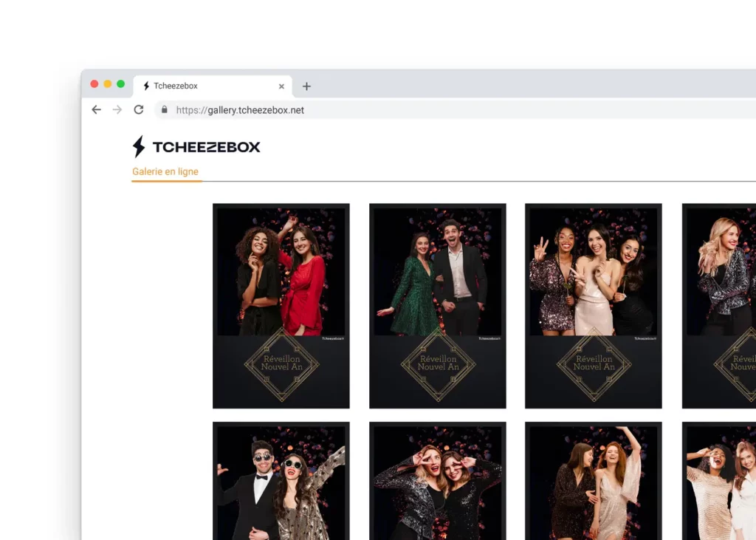Open a new browser tab
The width and height of the screenshot is (756, 540).
(x=306, y=86)
